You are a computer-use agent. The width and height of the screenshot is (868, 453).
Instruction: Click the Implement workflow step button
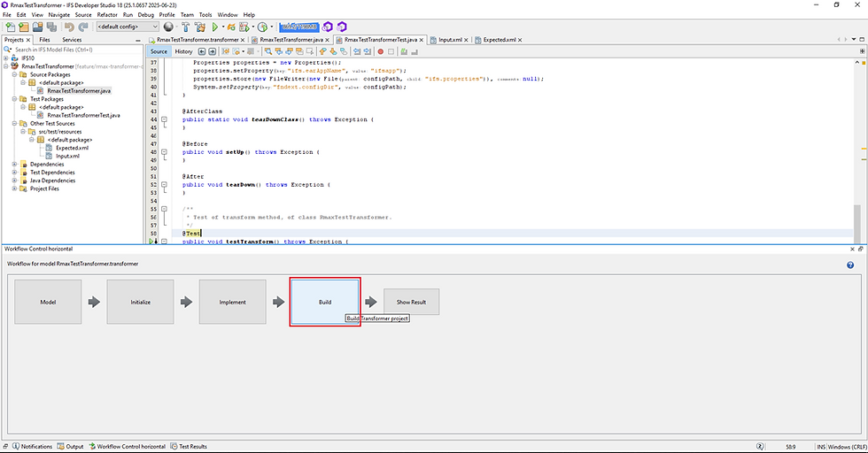pos(232,302)
